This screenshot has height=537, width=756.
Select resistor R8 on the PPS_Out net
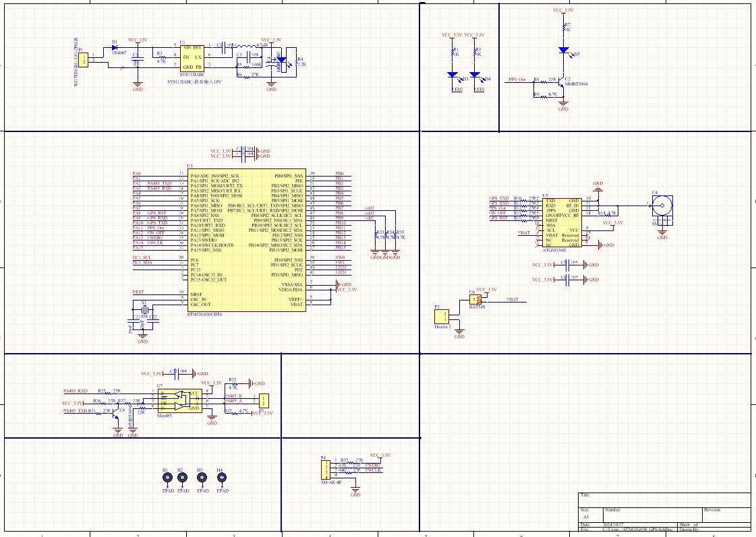point(543,82)
